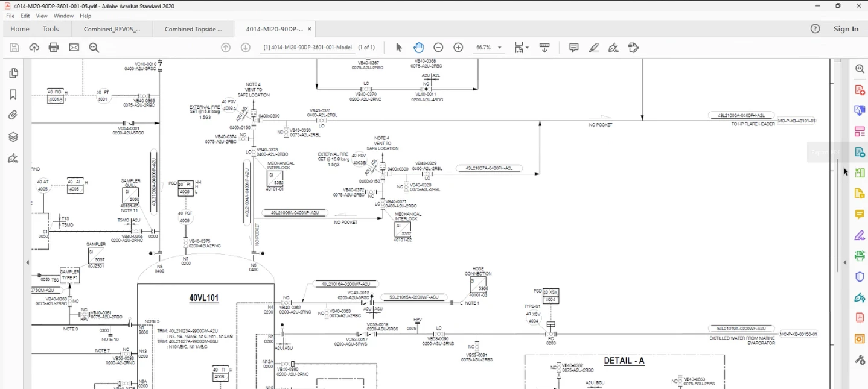868x389 pixels.
Task: Open the yellow speech bubble Comment tool
Action: (860, 214)
